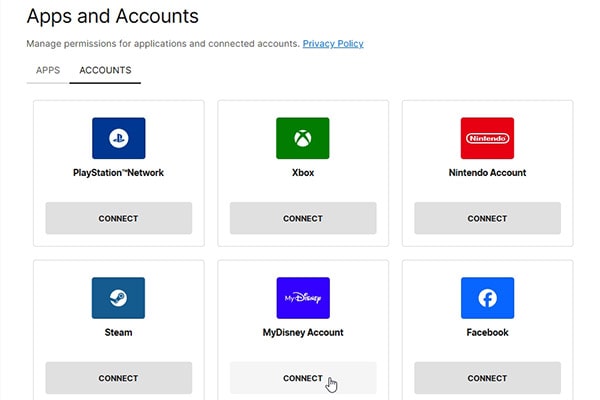The width and height of the screenshot is (600, 400).
Task: Open the Privacy Policy link
Action: 333,44
